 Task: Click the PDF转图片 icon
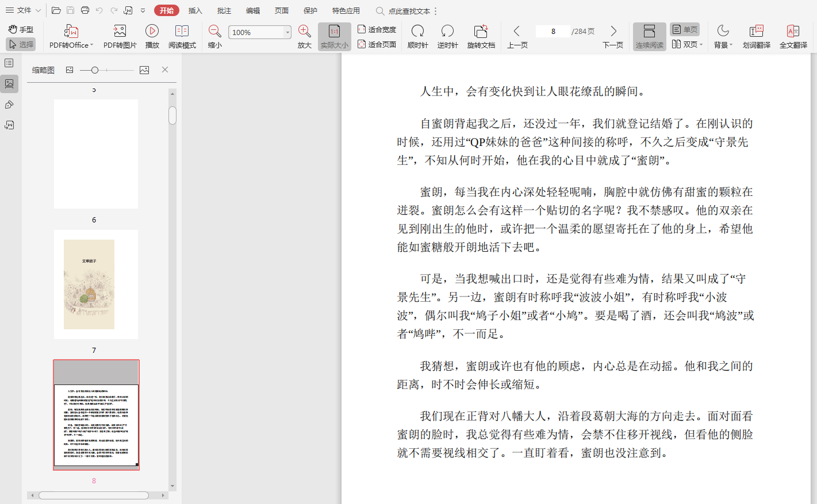pyautogui.click(x=120, y=37)
